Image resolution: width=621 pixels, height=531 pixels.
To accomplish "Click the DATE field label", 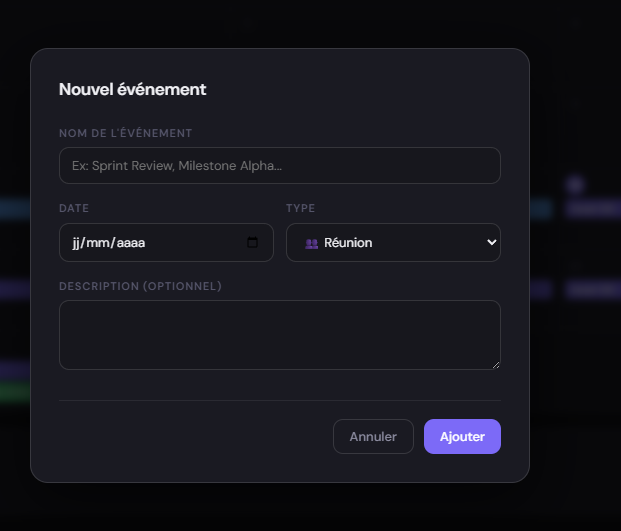I will 74,208.
